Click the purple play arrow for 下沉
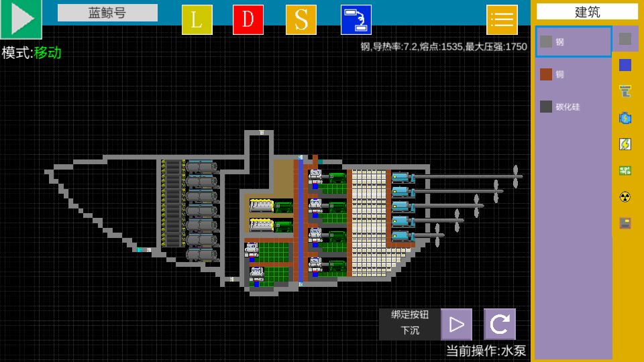 click(x=456, y=324)
